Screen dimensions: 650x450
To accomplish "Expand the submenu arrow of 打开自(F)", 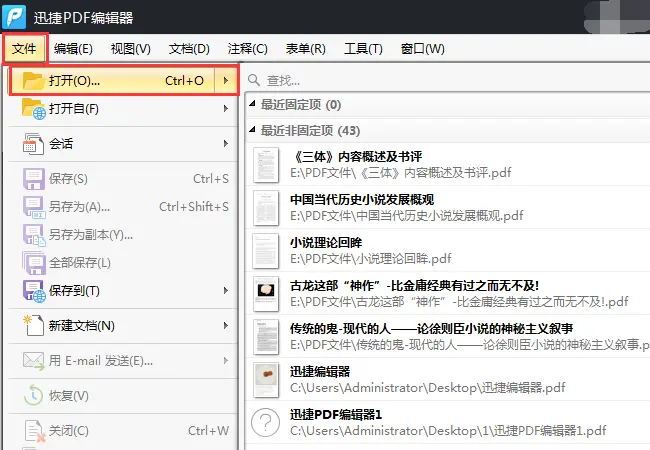I will pos(226,109).
